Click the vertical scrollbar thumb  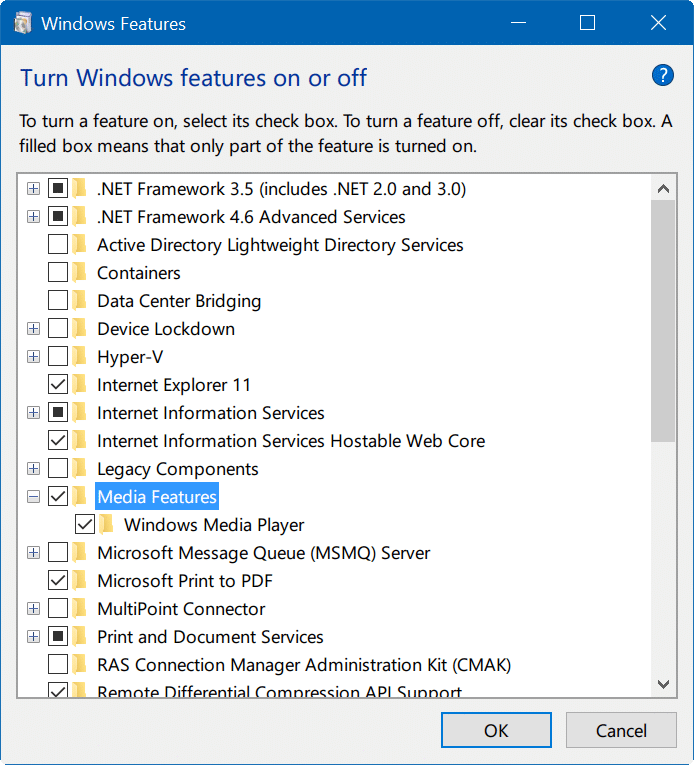663,321
